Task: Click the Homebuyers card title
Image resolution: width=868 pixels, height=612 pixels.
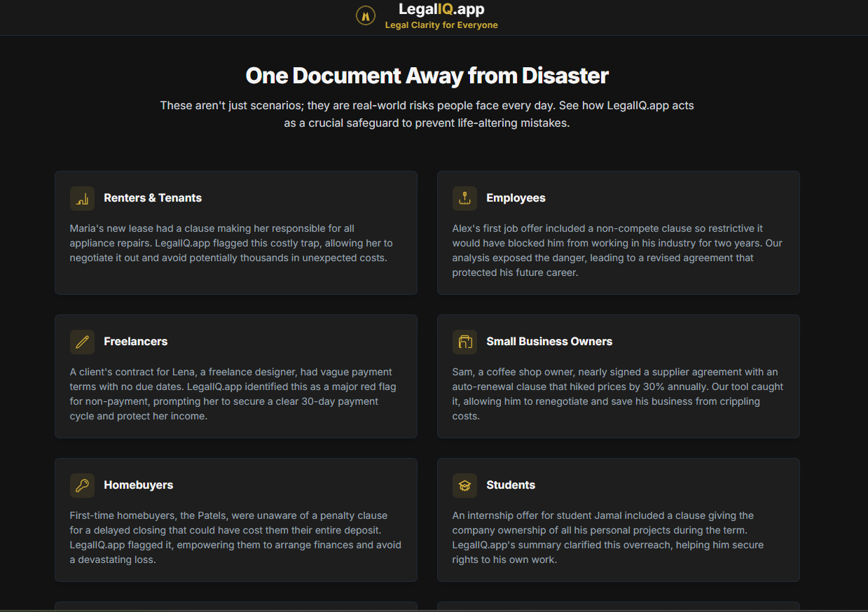Action: (x=139, y=485)
